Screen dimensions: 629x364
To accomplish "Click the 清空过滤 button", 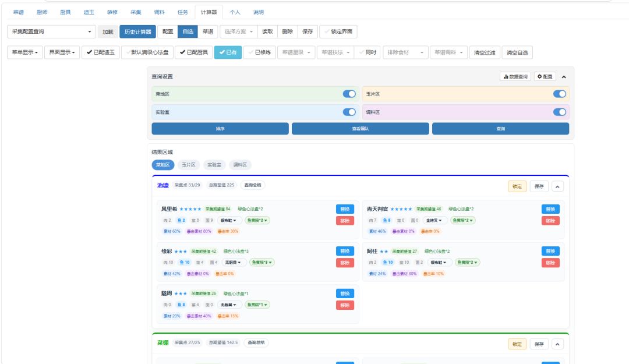I will pyautogui.click(x=485, y=52).
